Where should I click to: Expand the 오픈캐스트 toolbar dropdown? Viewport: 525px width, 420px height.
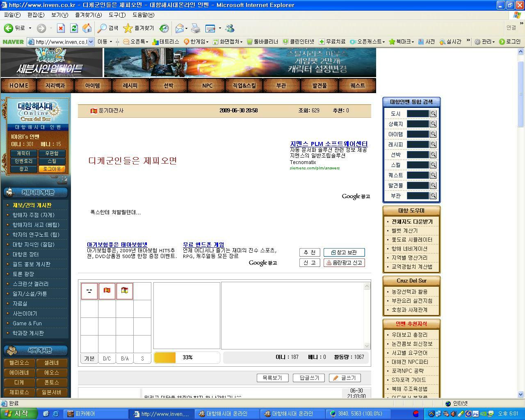(383, 42)
